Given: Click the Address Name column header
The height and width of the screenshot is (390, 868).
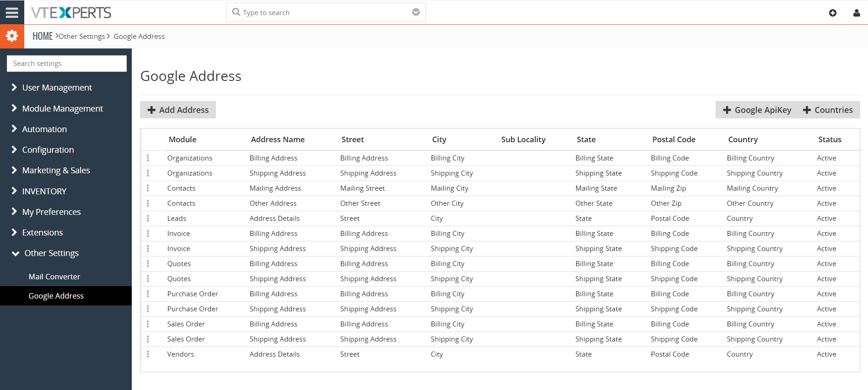Looking at the screenshot, I should pyautogui.click(x=278, y=139).
